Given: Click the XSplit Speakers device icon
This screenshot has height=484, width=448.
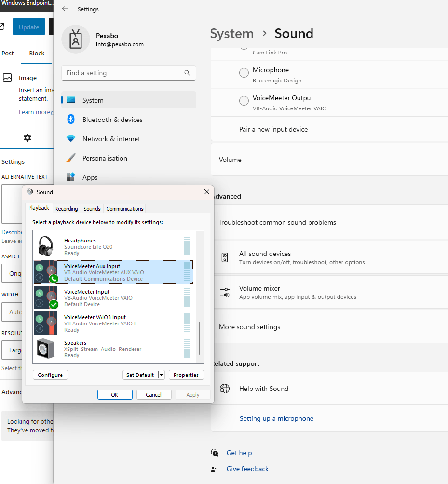Looking at the screenshot, I should point(45,349).
